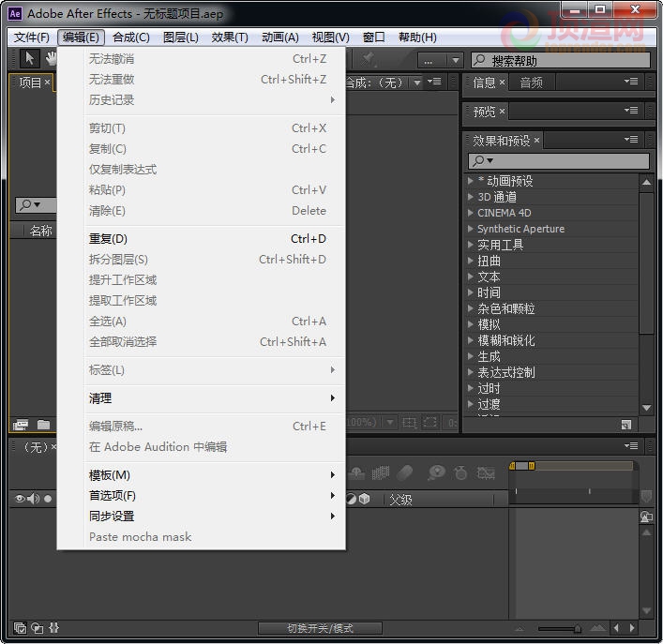
Task: Open the Project panel interpret footage icon
Action: (21, 425)
